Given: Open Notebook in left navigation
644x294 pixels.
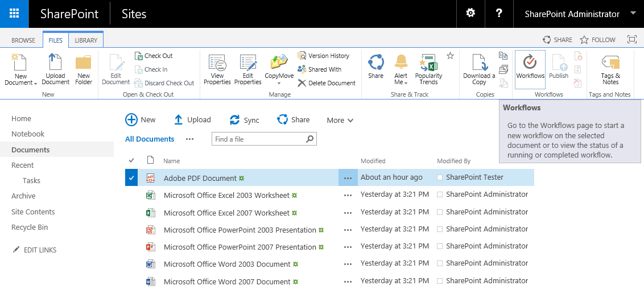Looking at the screenshot, I should point(28,134).
